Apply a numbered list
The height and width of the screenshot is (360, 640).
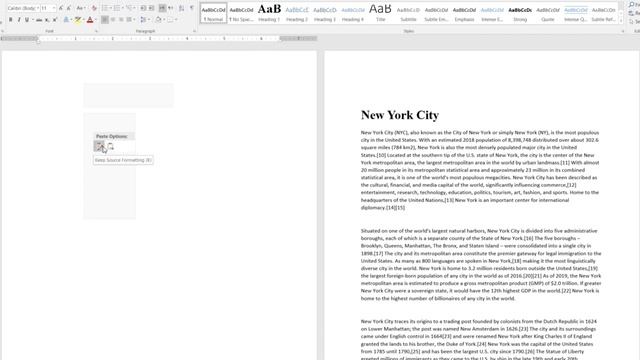point(117,8)
